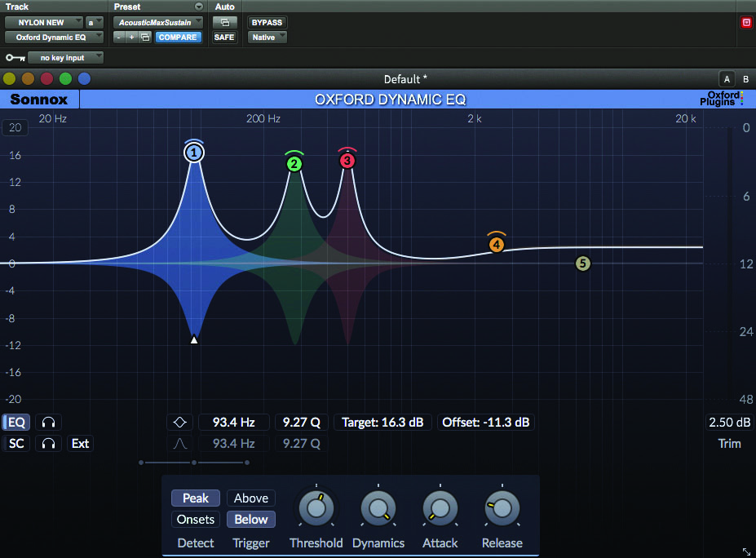Click band 1 white offset triangle marker

[x=194, y=339]
